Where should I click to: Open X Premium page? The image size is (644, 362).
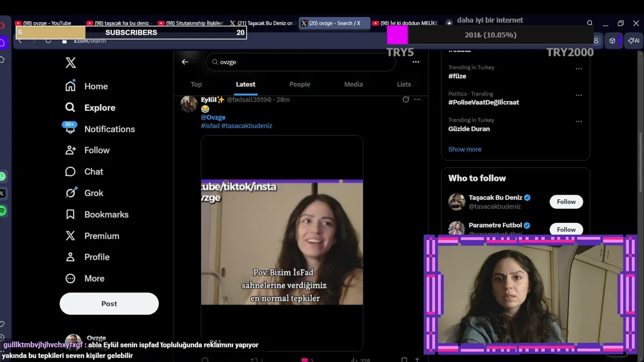coord(92,235)
